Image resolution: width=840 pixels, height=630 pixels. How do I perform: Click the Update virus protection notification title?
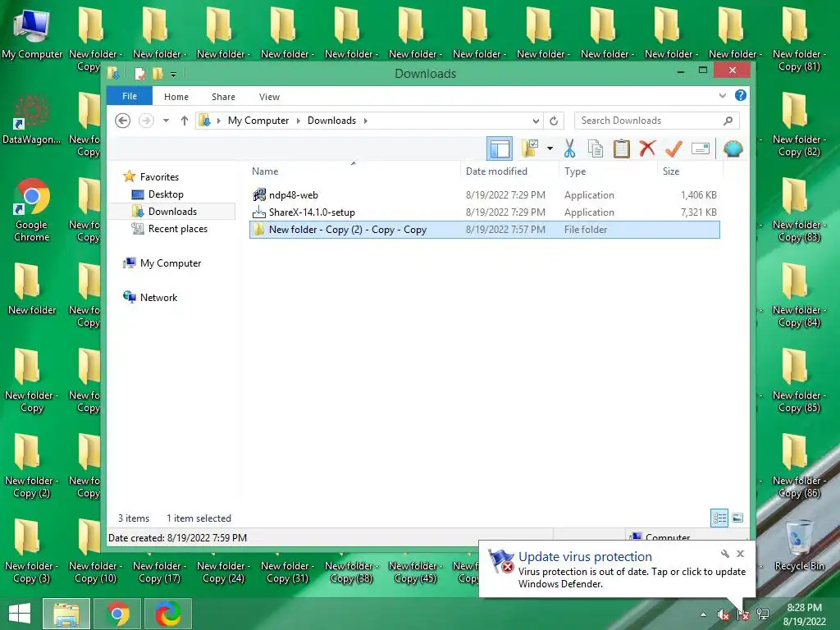click(585, 557)
